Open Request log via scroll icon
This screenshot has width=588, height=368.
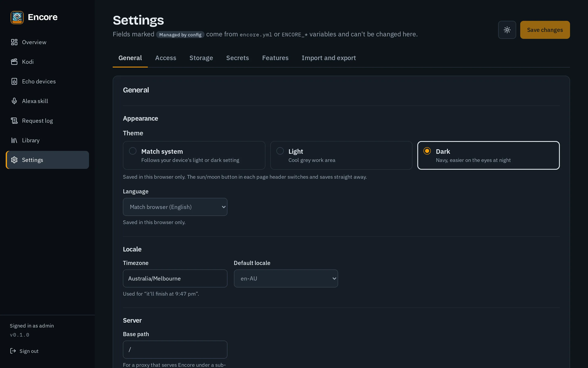[14, 121]
